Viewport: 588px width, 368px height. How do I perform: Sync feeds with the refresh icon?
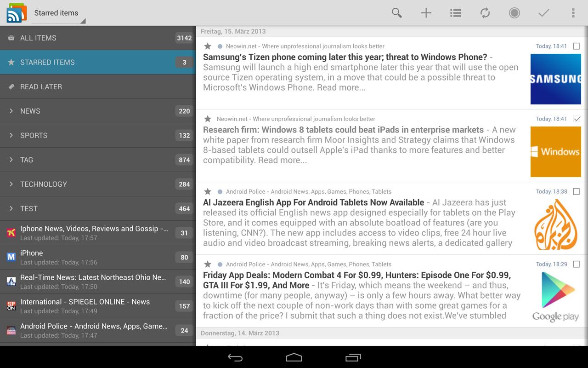(485, 13)
